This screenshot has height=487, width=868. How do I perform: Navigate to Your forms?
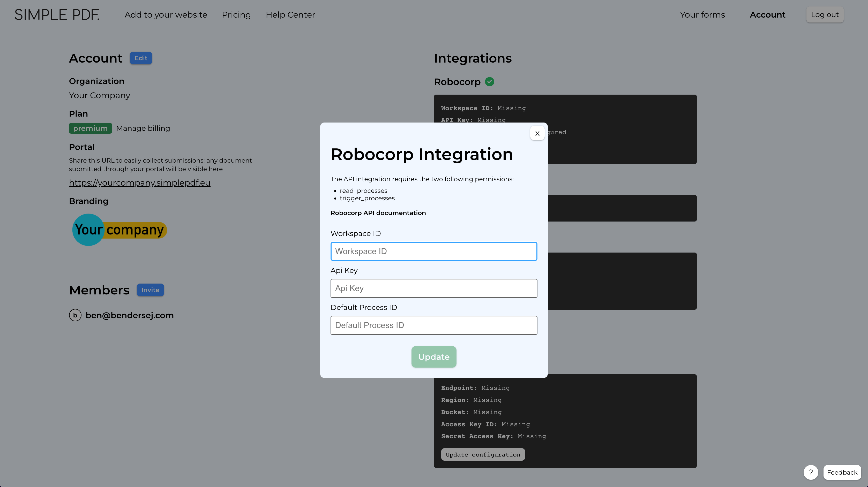[702, 15]
